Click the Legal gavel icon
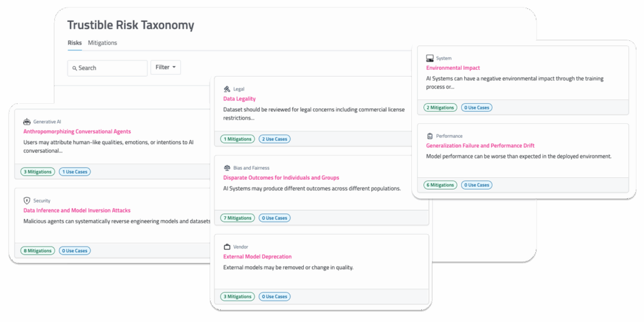644x322 pixels. point(227,89)
